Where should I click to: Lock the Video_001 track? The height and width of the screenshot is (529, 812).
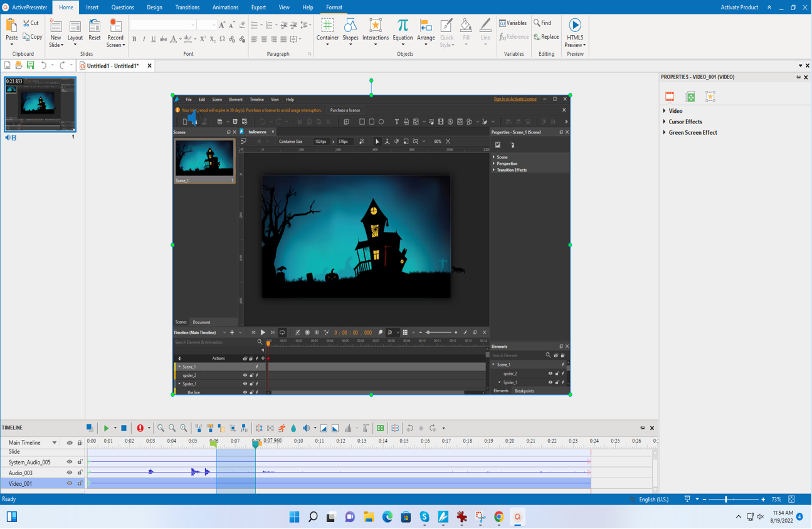[80, 484]
